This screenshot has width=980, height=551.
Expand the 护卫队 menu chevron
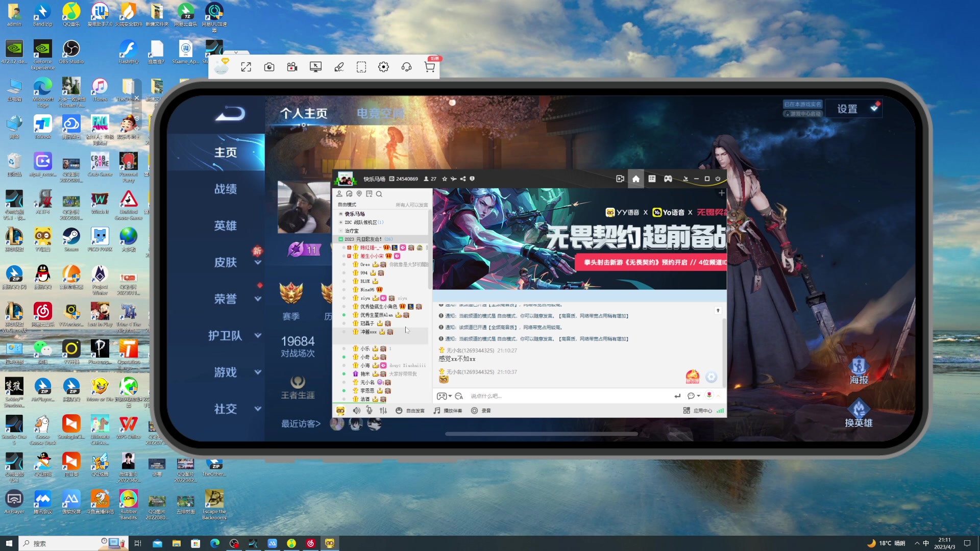[x=258, y=336]
